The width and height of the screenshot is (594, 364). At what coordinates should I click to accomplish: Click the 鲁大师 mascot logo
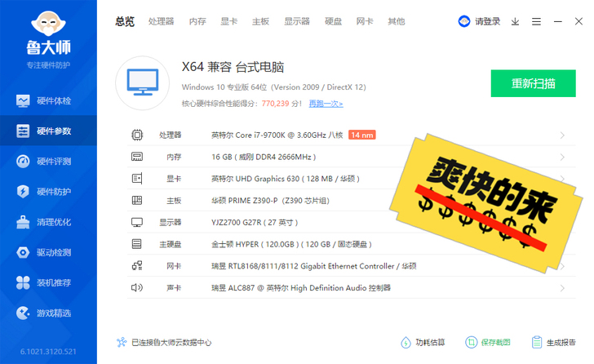(48, 23)
